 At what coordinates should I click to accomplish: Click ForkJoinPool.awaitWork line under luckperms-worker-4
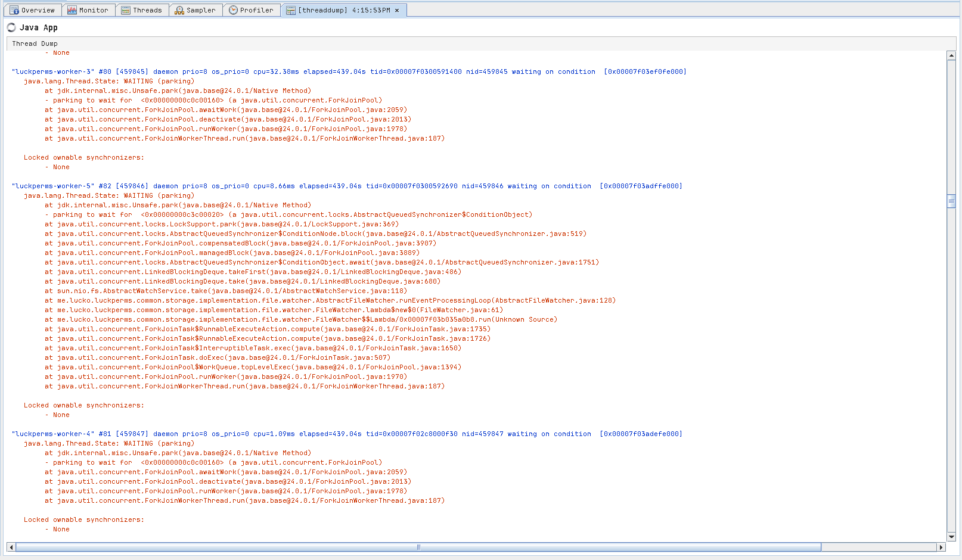[x=226, y=472]
